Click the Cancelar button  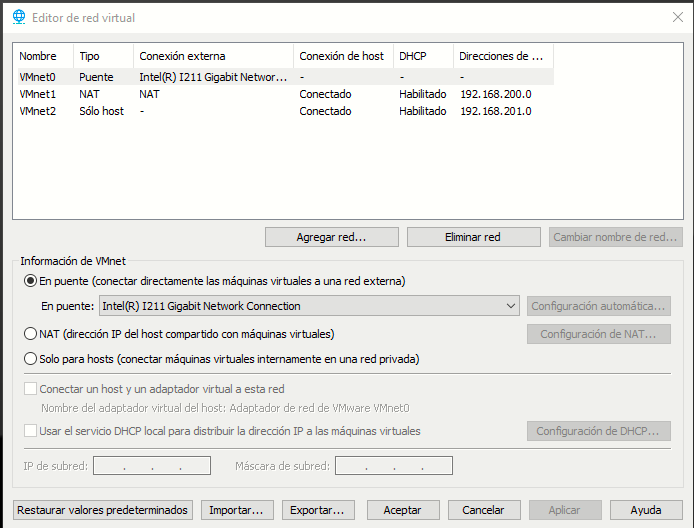tap(484, 510)
